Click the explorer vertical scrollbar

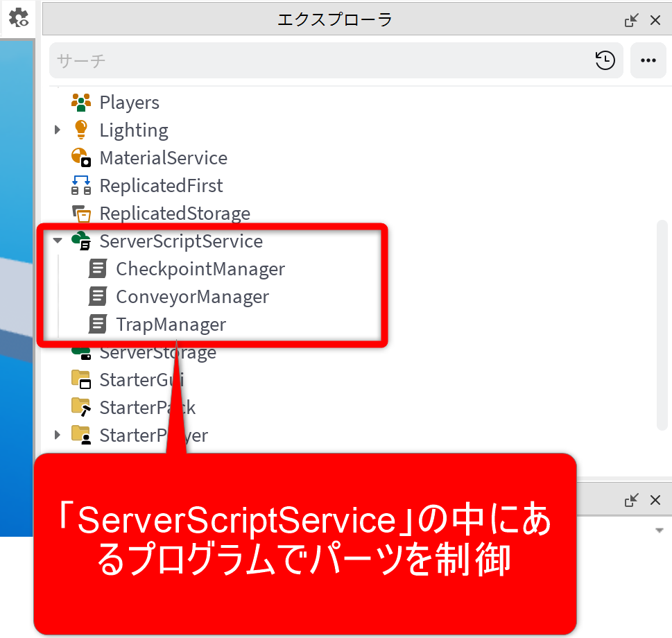662,325
